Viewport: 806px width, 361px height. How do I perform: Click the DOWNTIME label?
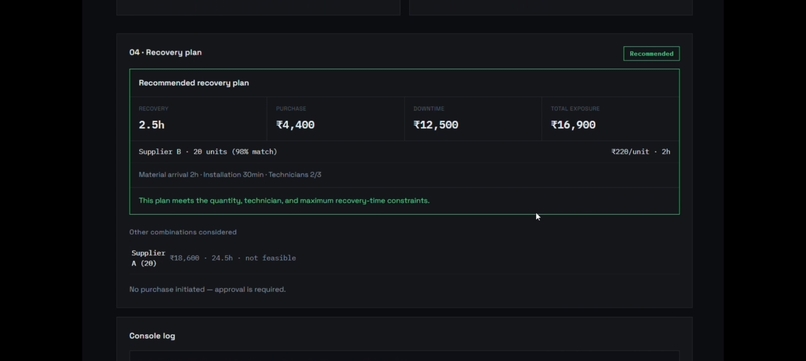[x=429, y=109]
